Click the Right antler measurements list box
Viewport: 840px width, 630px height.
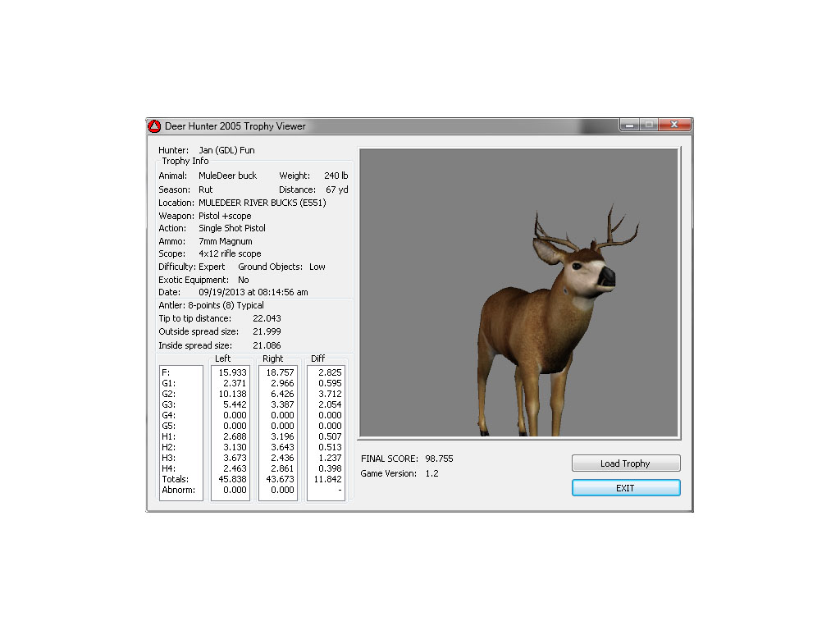tap(278, 432)
